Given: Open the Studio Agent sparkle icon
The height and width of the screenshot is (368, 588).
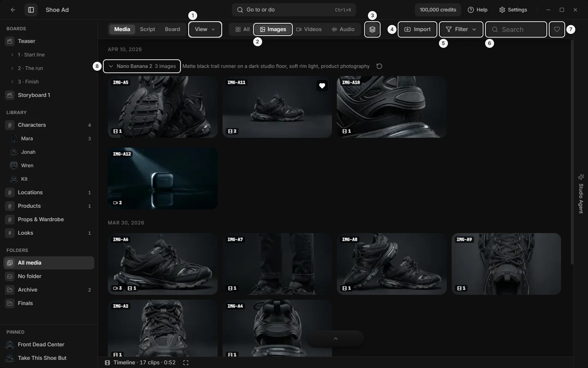Looking at the screenshot, I should pyautogui.click(x=581, y=177).
